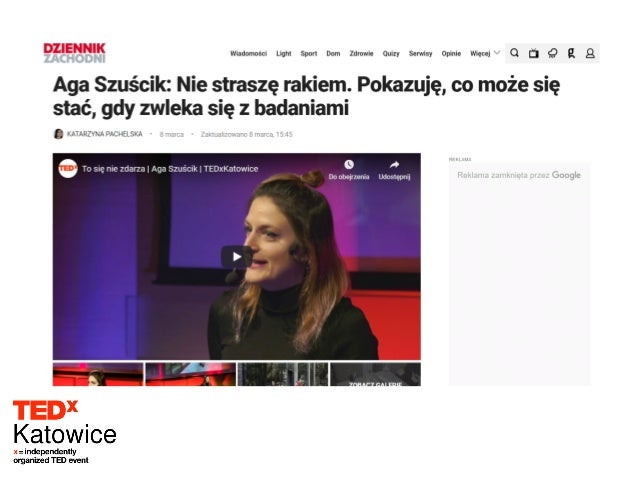
Task: Click the TV program icon
Action: click(x=533, y=53)
